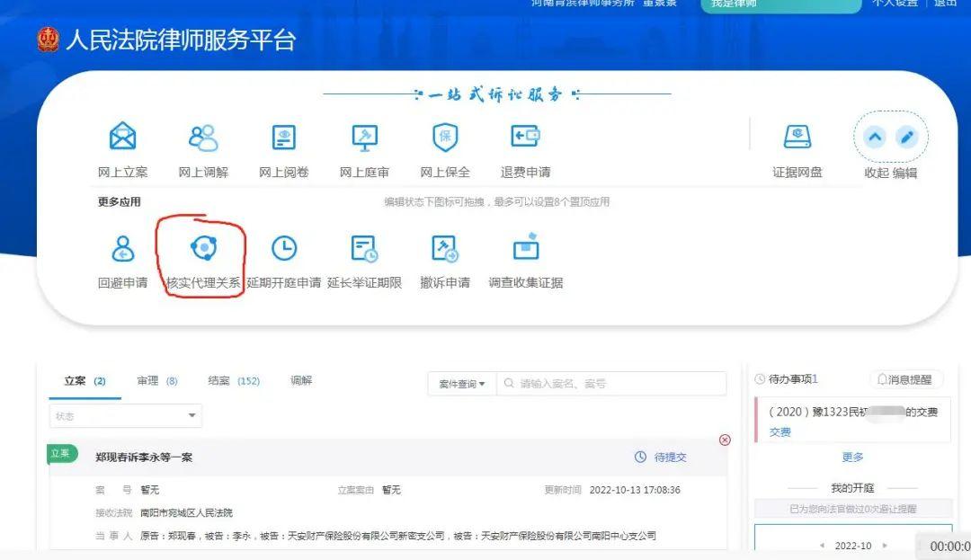This screenshot has width=971, height=560.
Task: Click the 退出 logout link
Action: tap(946, 3)
